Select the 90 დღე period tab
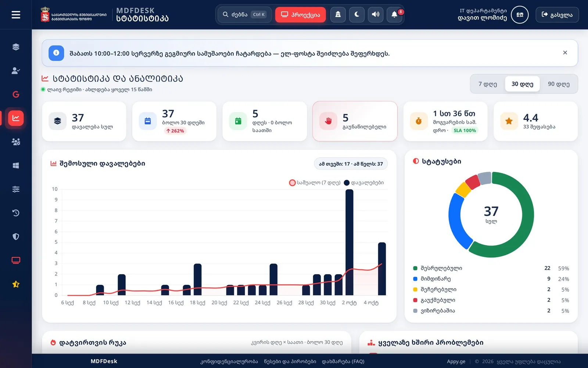The width and height of the screenshot is (588, 368). tap(559, 84)
